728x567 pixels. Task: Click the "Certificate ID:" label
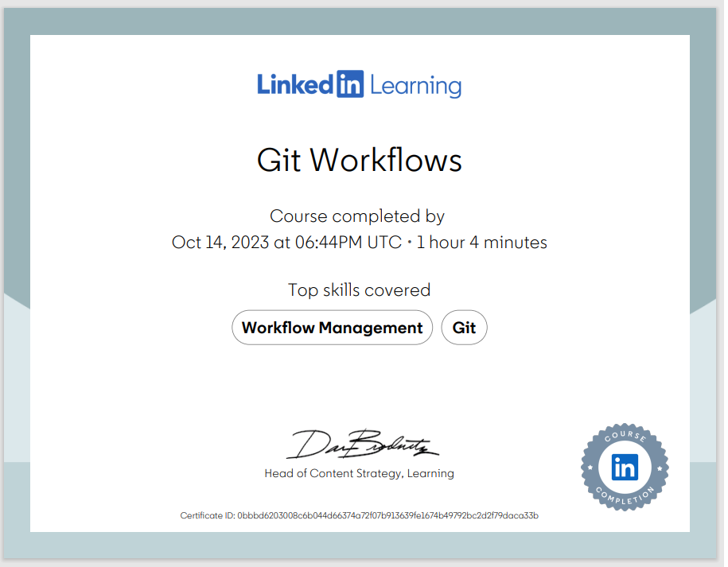tap(207, 515)
